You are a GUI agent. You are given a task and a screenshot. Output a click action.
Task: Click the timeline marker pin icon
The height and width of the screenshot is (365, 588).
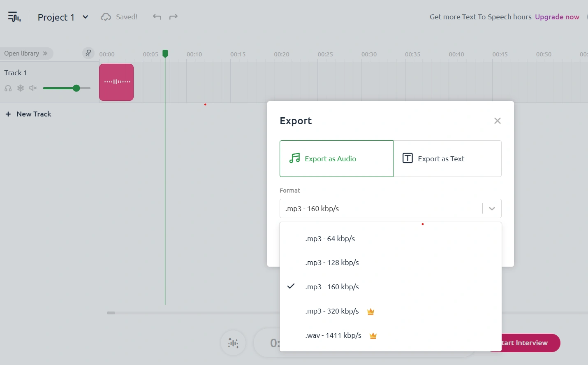click(88, 53)
